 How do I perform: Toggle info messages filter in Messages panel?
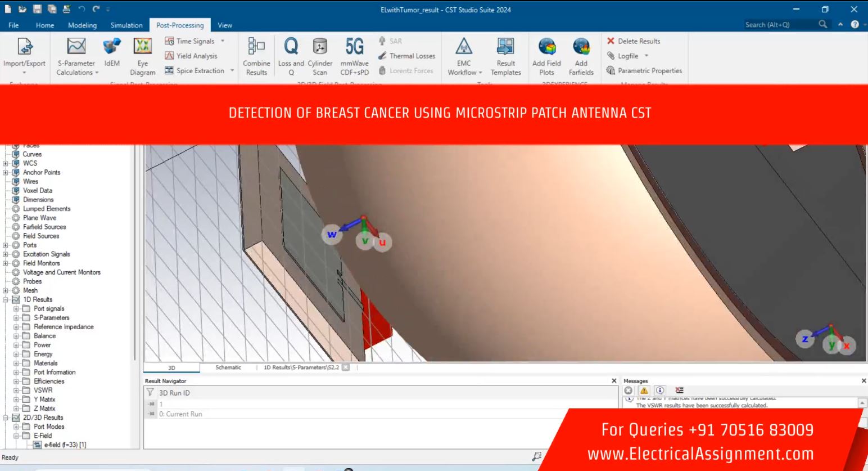(660, 391)
